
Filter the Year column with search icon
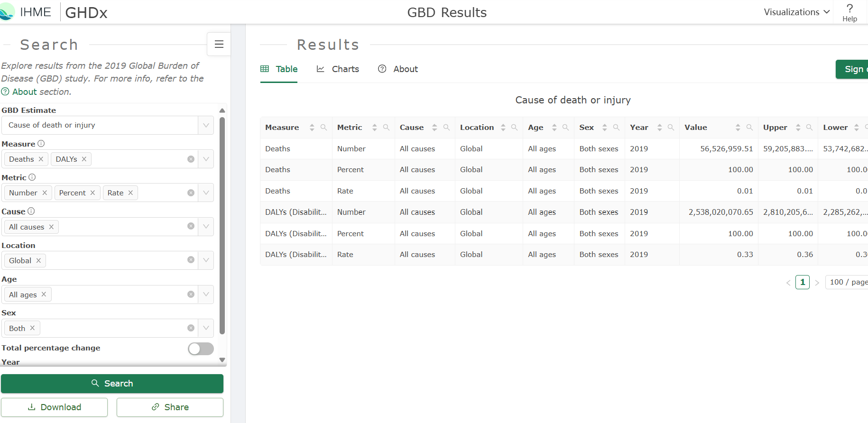click(671, 127)
